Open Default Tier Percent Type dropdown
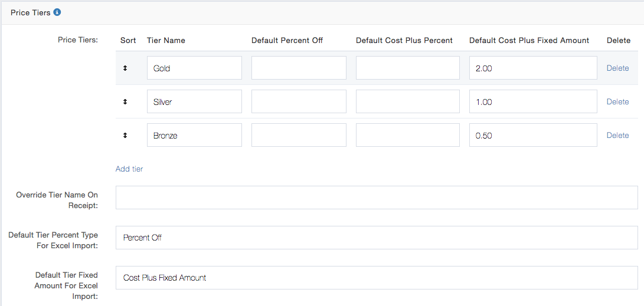Image resolution: width=644 pixels, height=306 pixels. (x=377, y=238)
